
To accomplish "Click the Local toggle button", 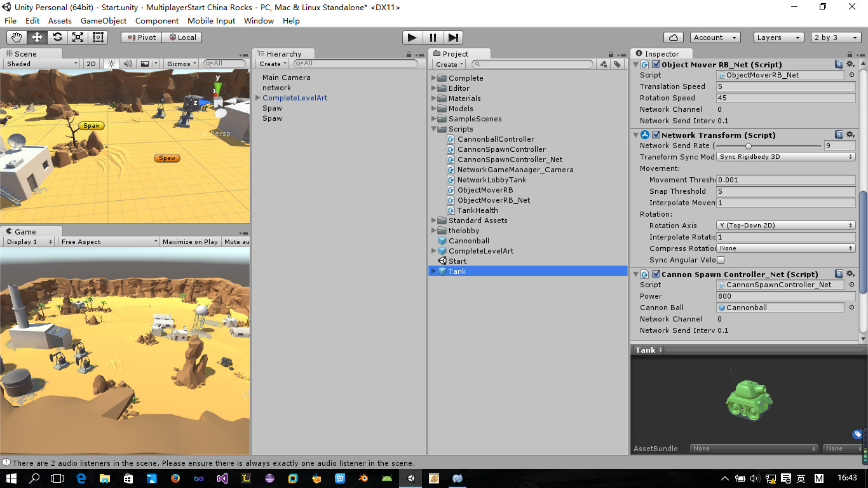I will (x=182, y=37).
